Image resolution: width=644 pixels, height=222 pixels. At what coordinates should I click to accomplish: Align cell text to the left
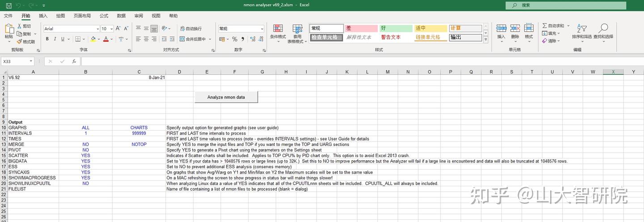pos(139,39)
